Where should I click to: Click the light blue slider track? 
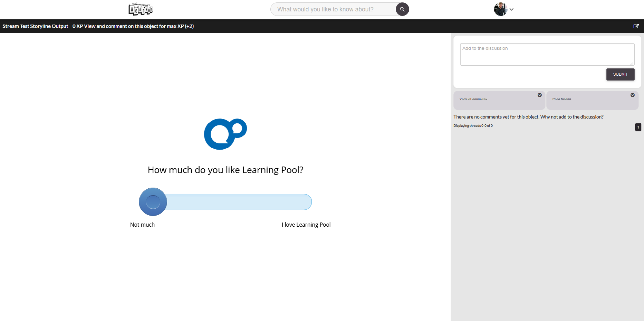tap(239, 202)
